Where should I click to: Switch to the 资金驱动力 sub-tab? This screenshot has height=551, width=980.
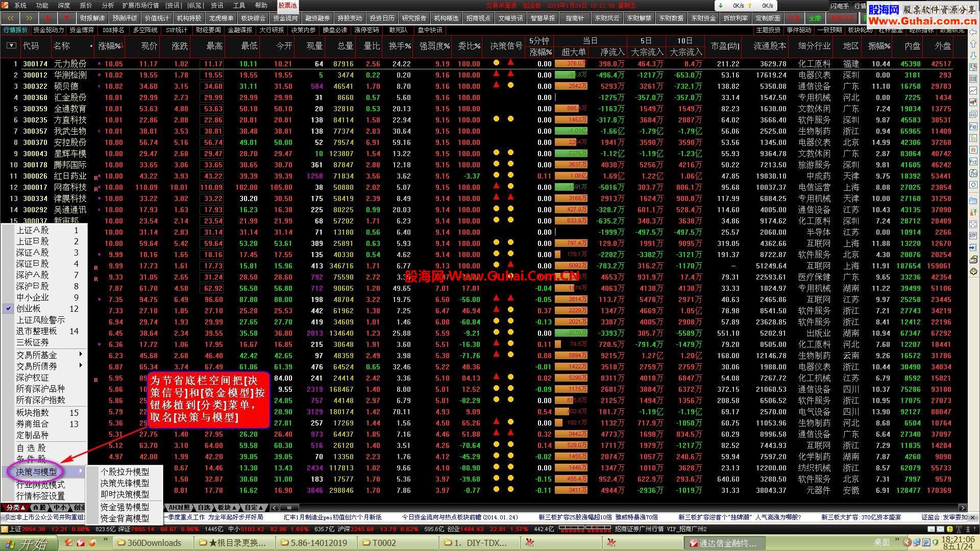pyautogui.click(x=48, y=30)
